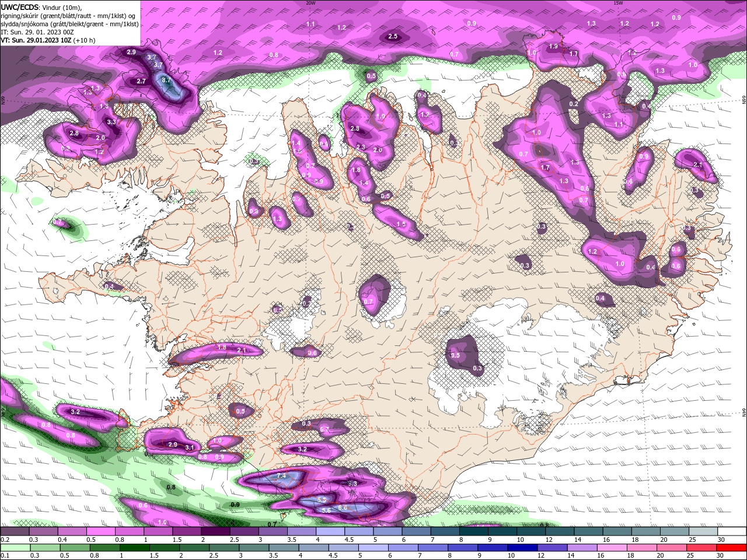This screenshot has height=560, width=747.
Task: Pick the 0.1 pale green swatch in lower row
Action: coord(15,547)
